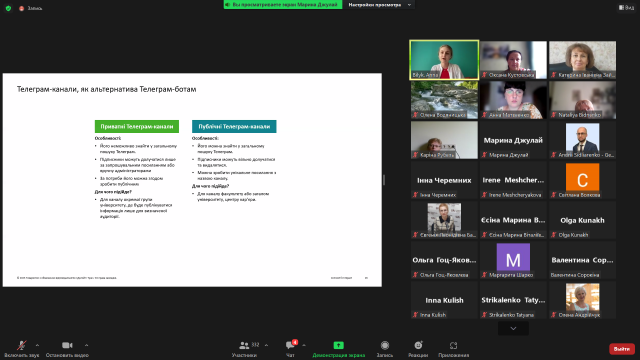Screen dimensions: 640x360
Task: Open the Реакции reactions menu
Action: [418, 349]
